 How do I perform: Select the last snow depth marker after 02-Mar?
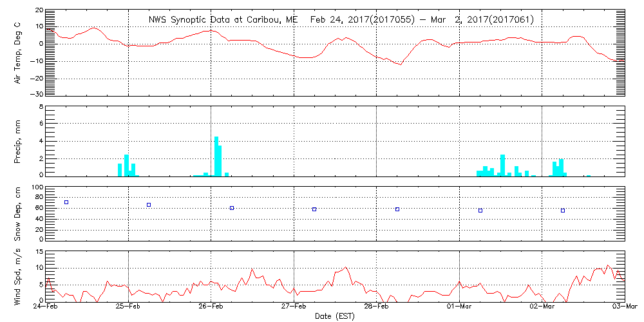563,211
